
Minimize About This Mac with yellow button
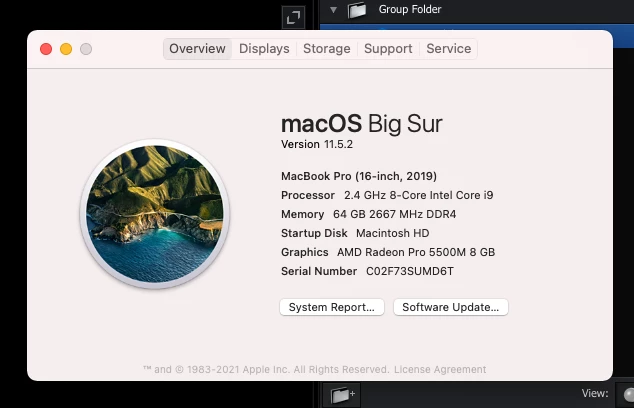[x=66, y=49]
